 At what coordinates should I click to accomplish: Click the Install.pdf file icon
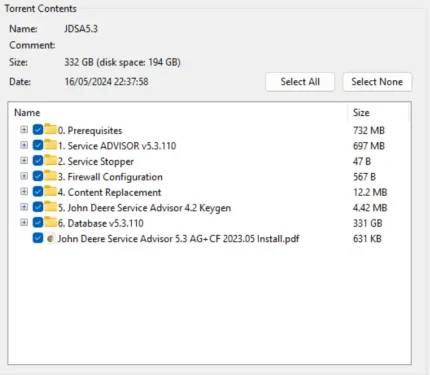pyautogui.click(x=50, y=239)
